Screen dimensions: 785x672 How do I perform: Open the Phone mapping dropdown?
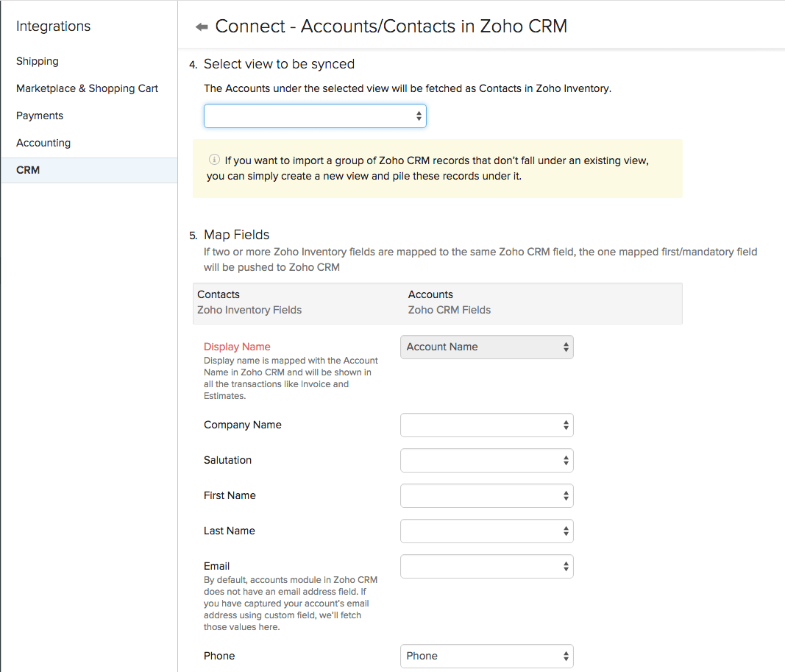pyautogui.click(x=486, y=656)
